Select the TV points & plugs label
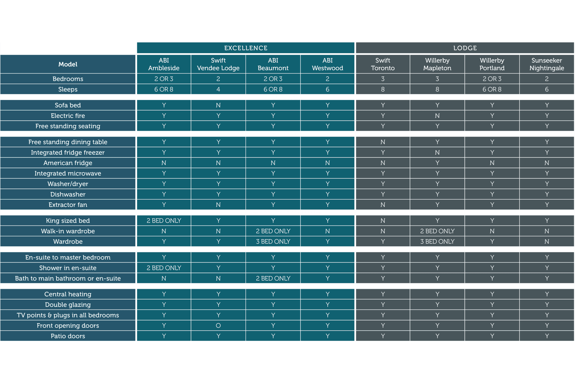The image size is (575, 392). pyautogui.click(x=68, y=315)
